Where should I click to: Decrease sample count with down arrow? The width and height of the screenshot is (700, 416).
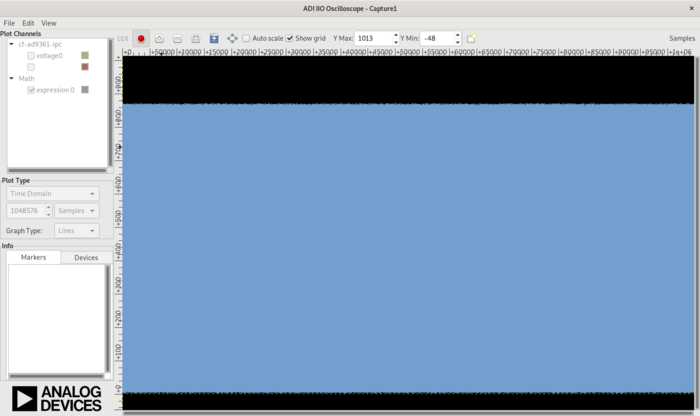tap(48, 214)
